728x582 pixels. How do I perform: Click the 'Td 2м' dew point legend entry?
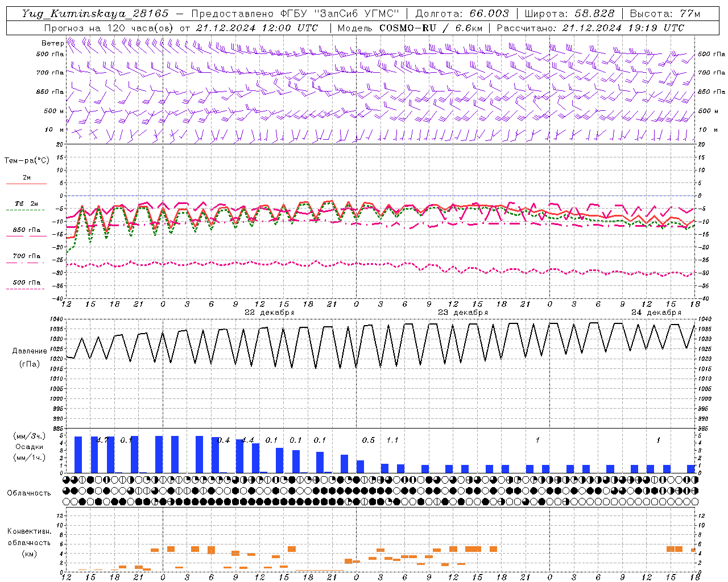27,203
